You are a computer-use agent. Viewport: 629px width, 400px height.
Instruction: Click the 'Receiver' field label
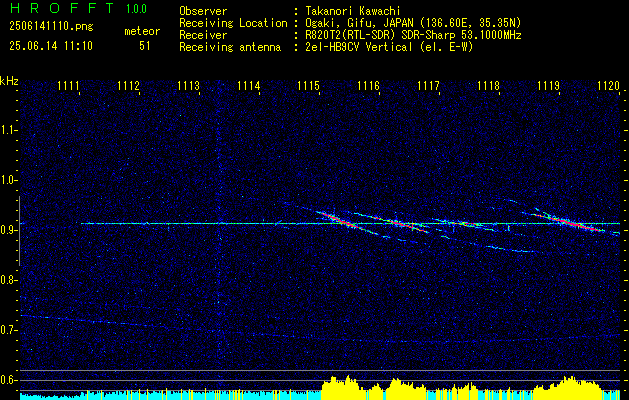[203, 35]
